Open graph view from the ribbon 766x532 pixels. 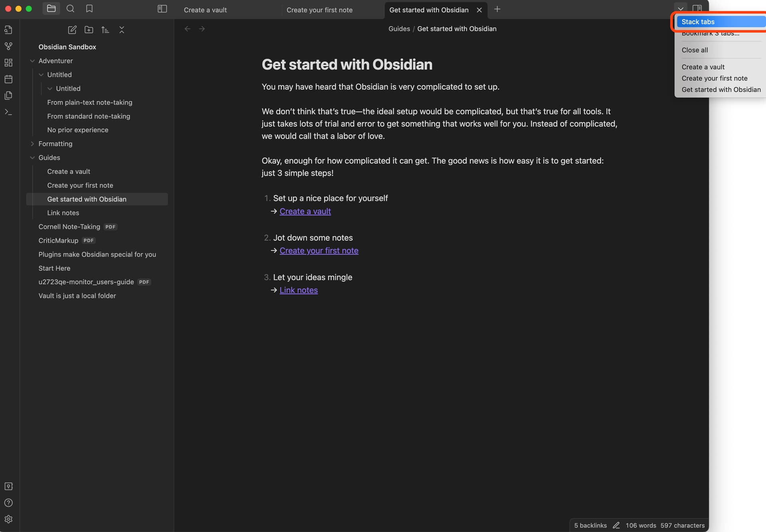click(8, 46)
